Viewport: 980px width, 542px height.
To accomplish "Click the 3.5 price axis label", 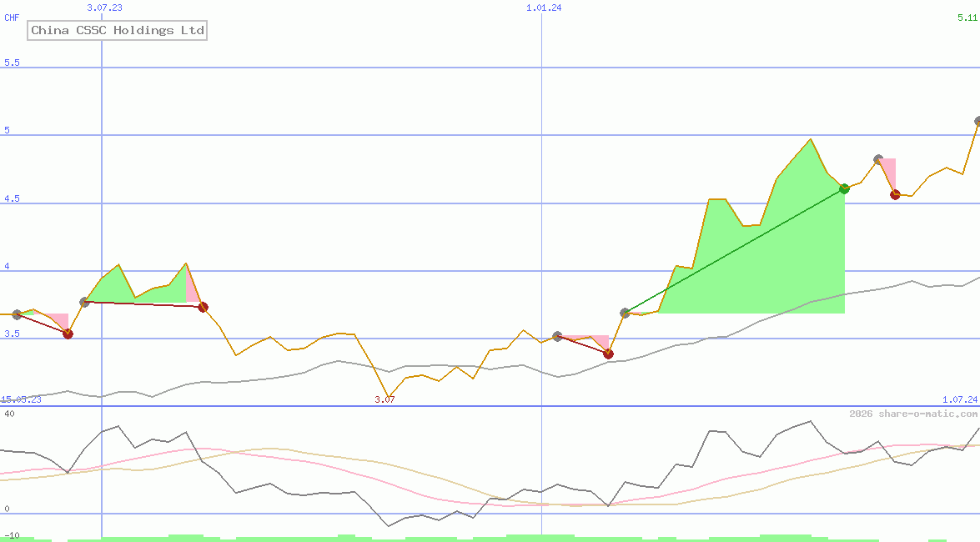I will tap(12, 334).
